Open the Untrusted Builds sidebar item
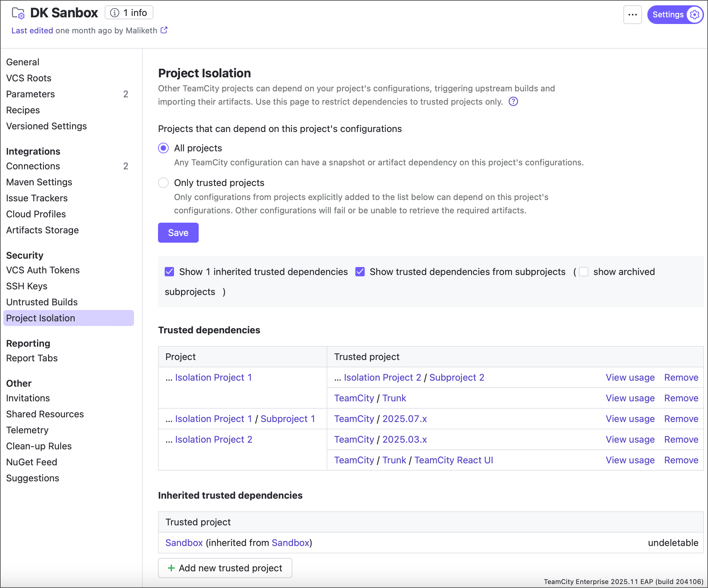The image size is (708, 588). pos(42,302)
